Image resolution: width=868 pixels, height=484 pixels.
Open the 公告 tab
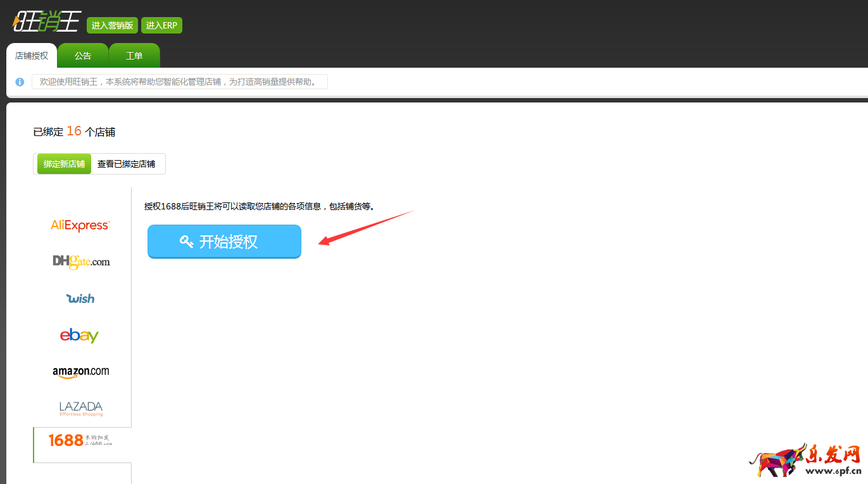point(83,56)
